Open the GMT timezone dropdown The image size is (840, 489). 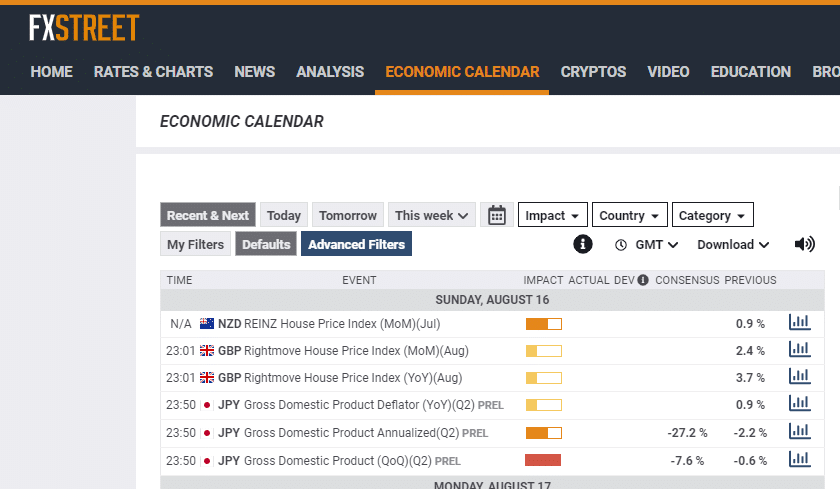647,244
